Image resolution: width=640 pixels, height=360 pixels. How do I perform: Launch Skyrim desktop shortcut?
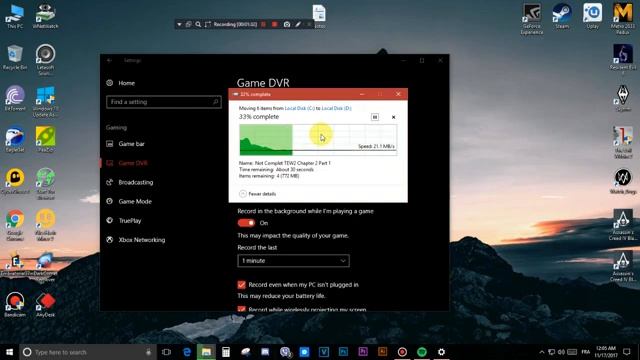click(623, 98)
